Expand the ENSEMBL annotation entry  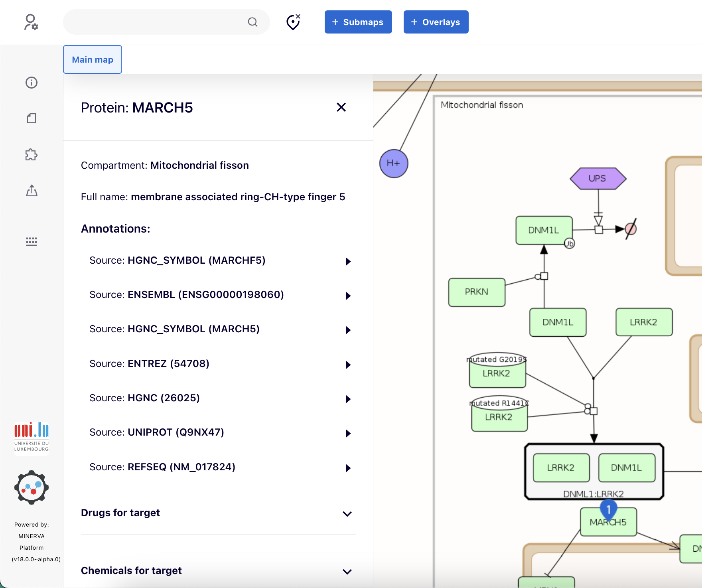(348, 296)
